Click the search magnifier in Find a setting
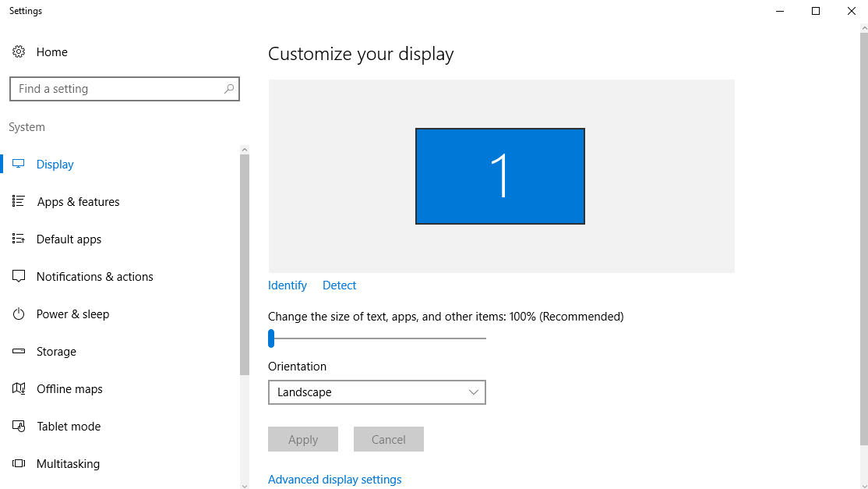This screenshot has width=868, height=489. point(228,89)
